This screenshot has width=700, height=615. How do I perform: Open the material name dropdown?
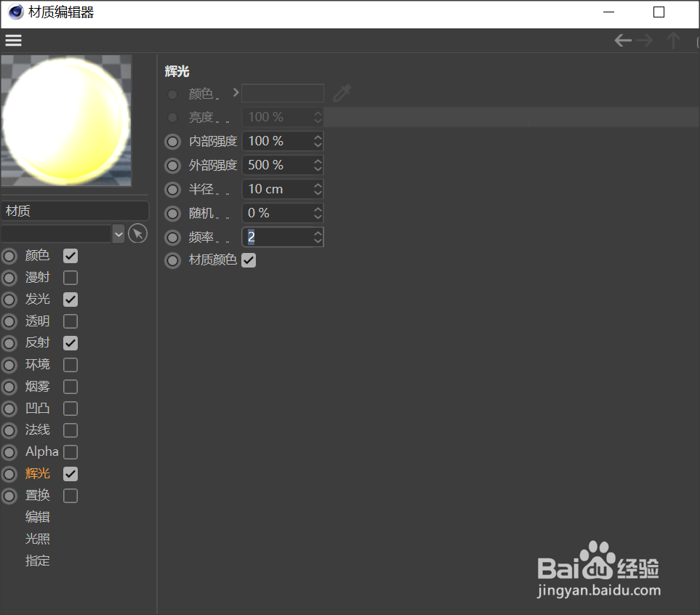pos(118,233)
